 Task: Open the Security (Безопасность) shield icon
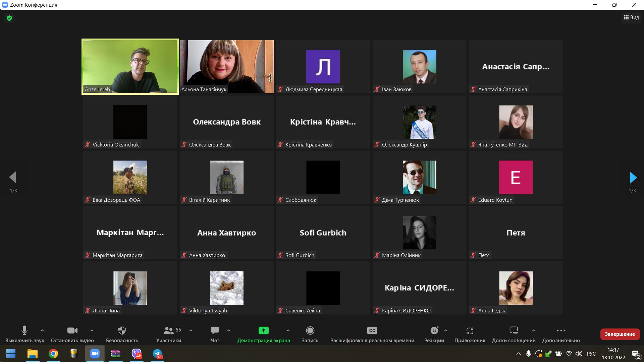[x=122, y=331]
